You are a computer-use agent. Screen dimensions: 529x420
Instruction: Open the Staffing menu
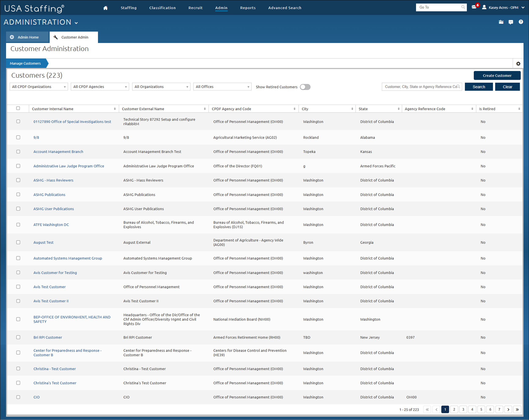(129, 8)
